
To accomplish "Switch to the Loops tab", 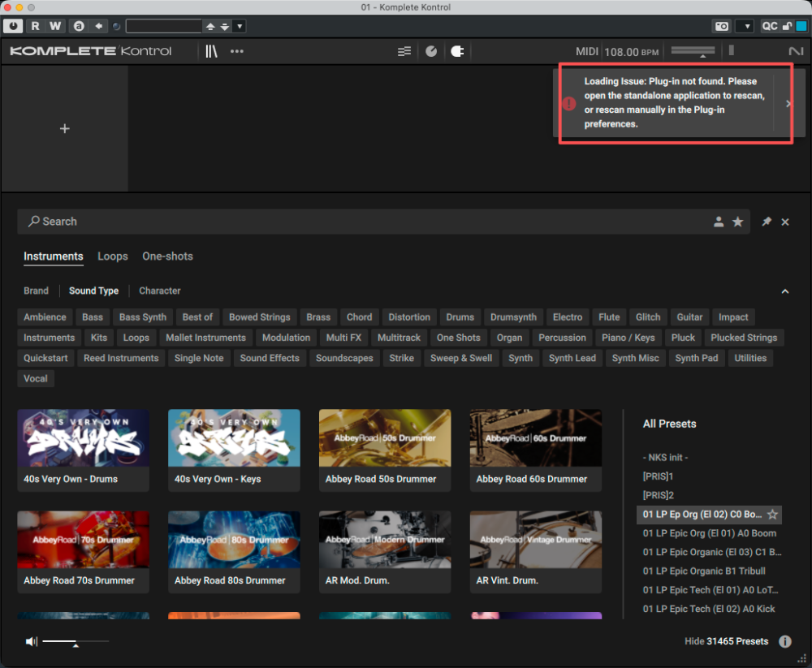I will pyautogui.click(x=113, y=256).
